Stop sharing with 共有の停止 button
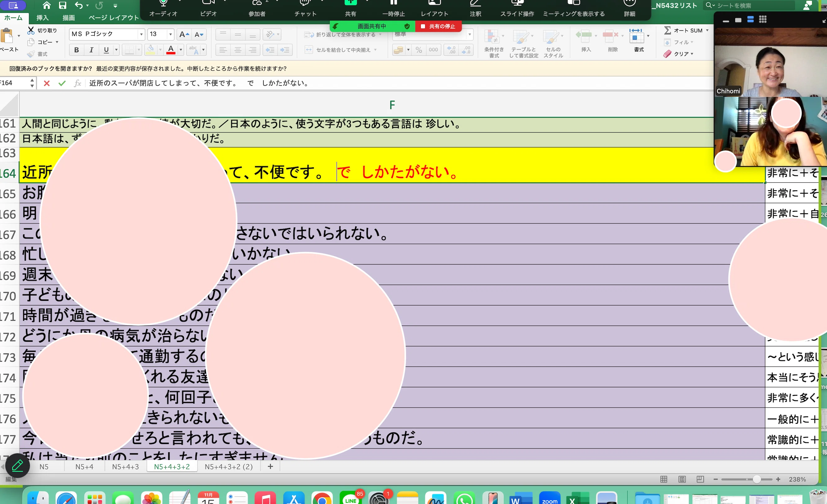The height and width of the screenshot is (504, 827). [439, 26]
